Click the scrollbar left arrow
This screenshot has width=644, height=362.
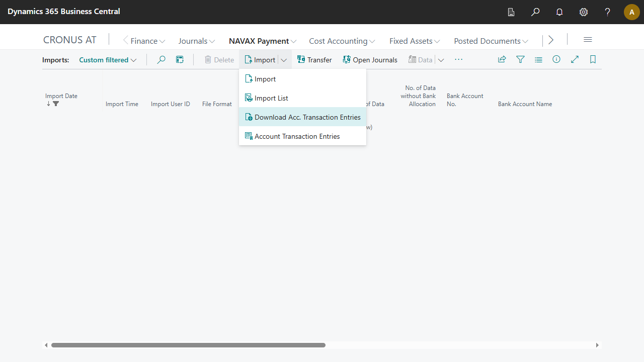point(46,345)
